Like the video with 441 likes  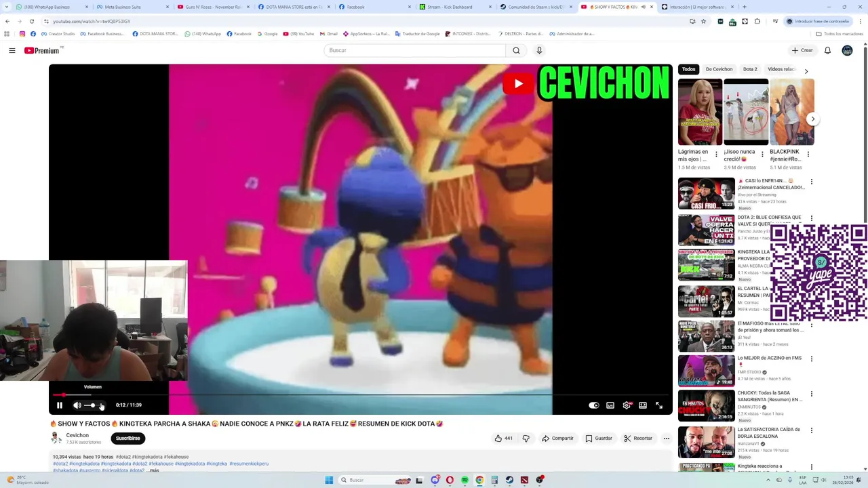(503, 439)
